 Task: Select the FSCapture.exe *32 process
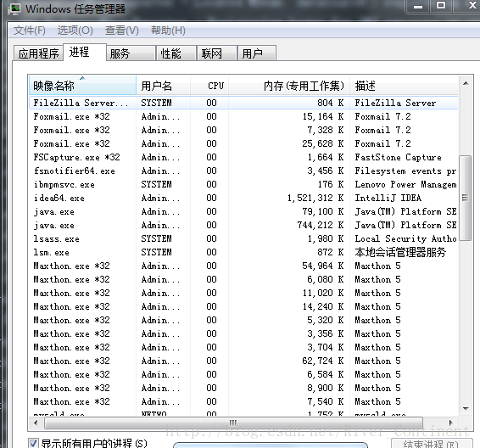point(243,157)
